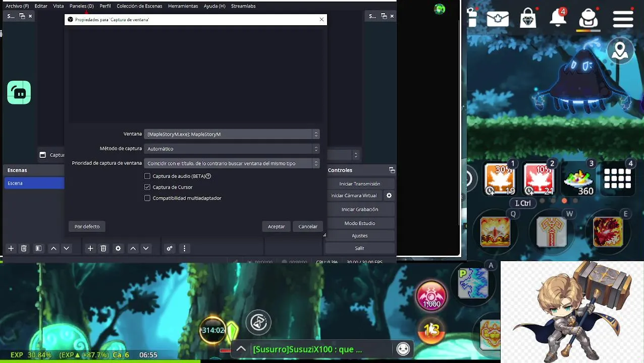The image size is (644, 363).
Task: Click Iniciar Cámara Virtual button
Action: click(x=354, y=196)
